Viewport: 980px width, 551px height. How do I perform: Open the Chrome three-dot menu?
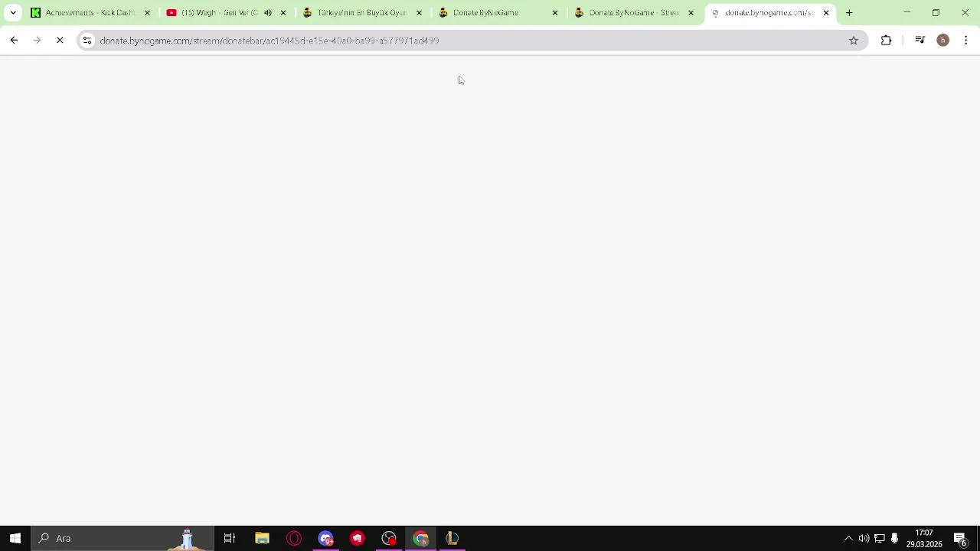(966, 40)
